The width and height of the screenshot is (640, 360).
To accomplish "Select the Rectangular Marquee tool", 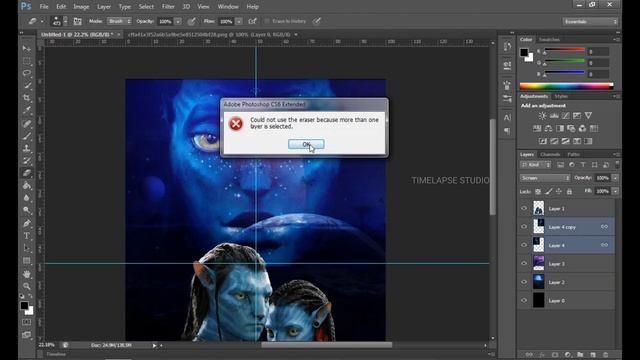I will (27, 61).
